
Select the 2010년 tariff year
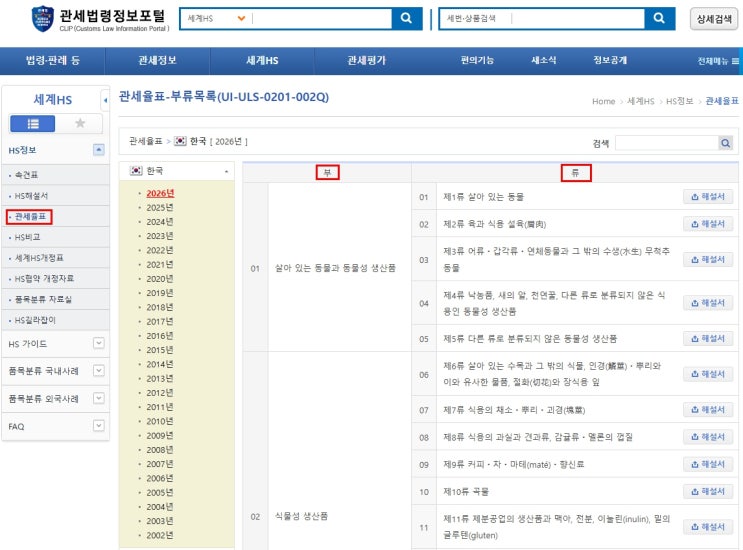160,421
